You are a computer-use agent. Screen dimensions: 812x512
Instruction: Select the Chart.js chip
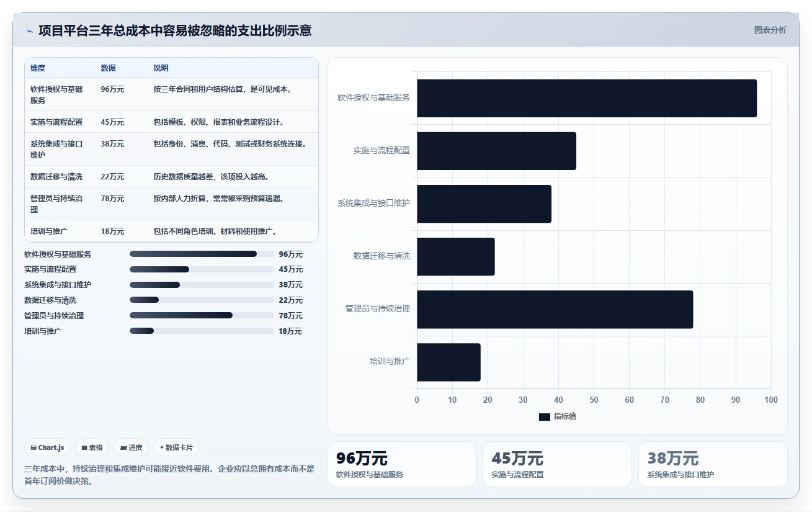click(47, 447)
